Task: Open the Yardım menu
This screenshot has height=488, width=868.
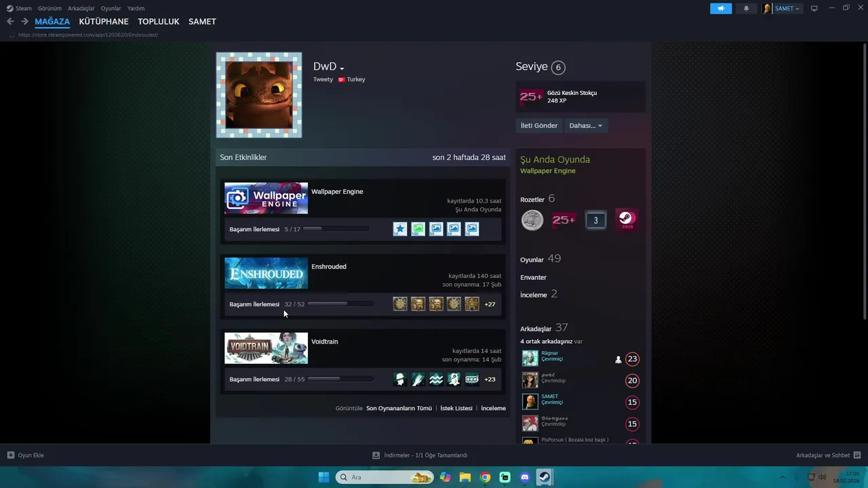Action: click(136, 8)
